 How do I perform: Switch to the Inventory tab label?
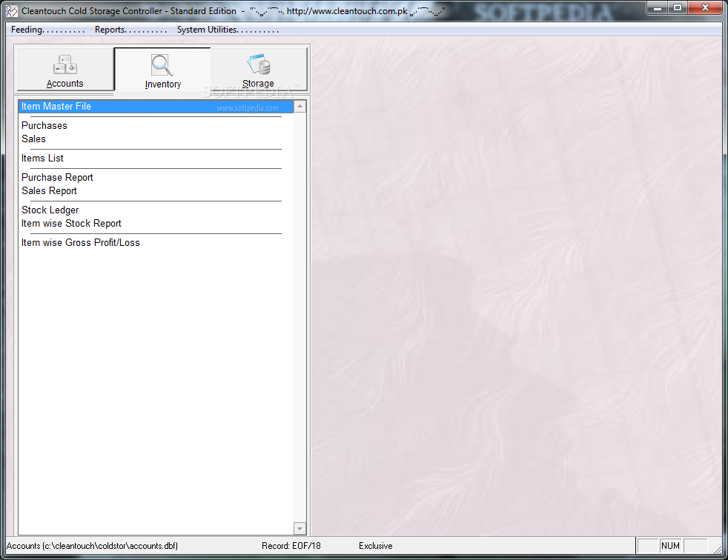click(163, 84)
